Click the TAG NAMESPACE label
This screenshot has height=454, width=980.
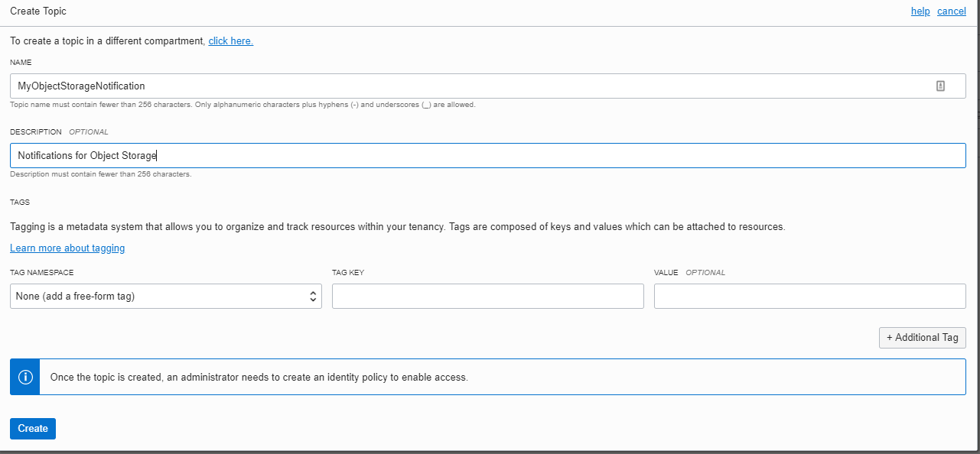point(42,272)
